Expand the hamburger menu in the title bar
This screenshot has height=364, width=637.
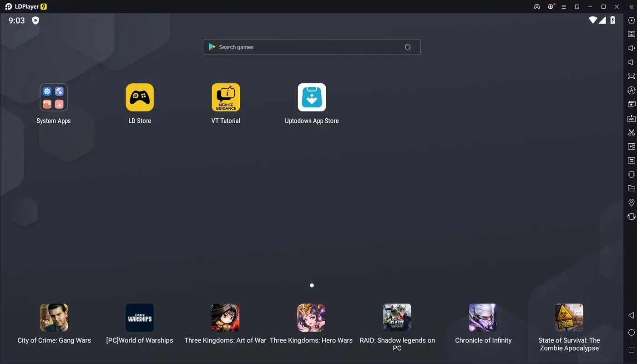point(563,6)
